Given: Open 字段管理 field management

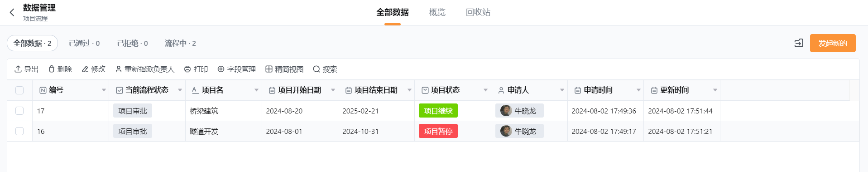Looking at the screenshot, I should pos(237,69).
